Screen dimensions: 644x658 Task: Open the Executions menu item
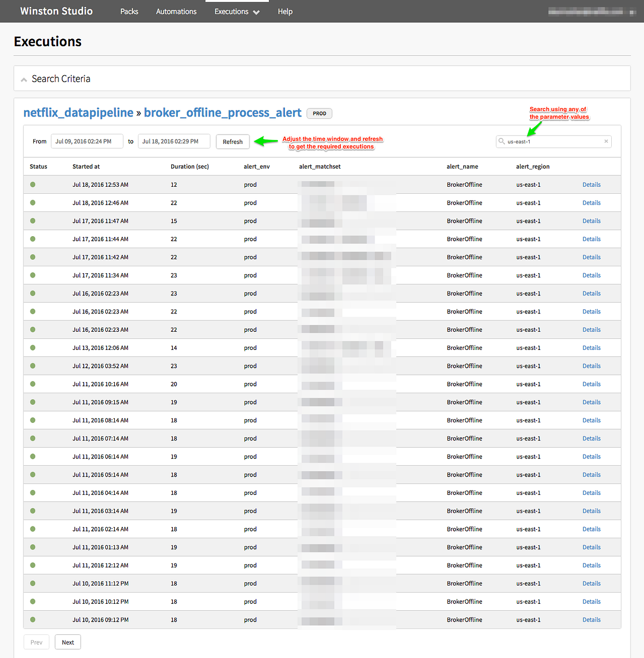[x=231, y=11]
